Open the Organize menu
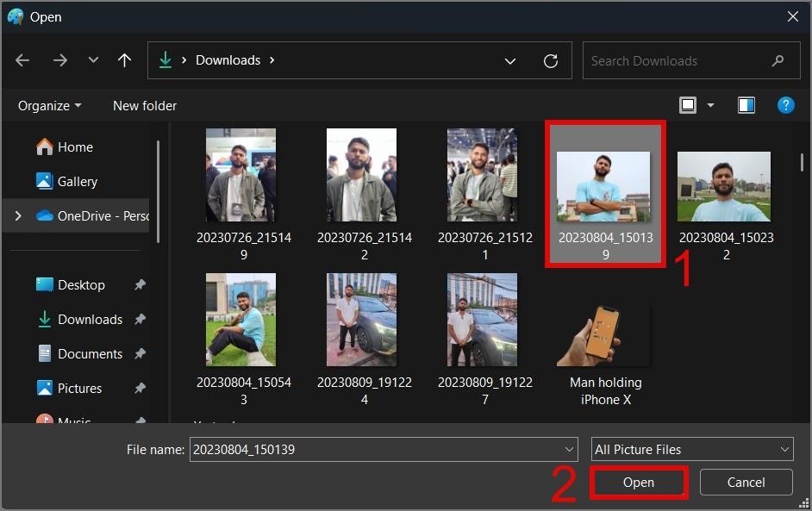The height and width of the screenshot is (511, 812). point(50,106)
